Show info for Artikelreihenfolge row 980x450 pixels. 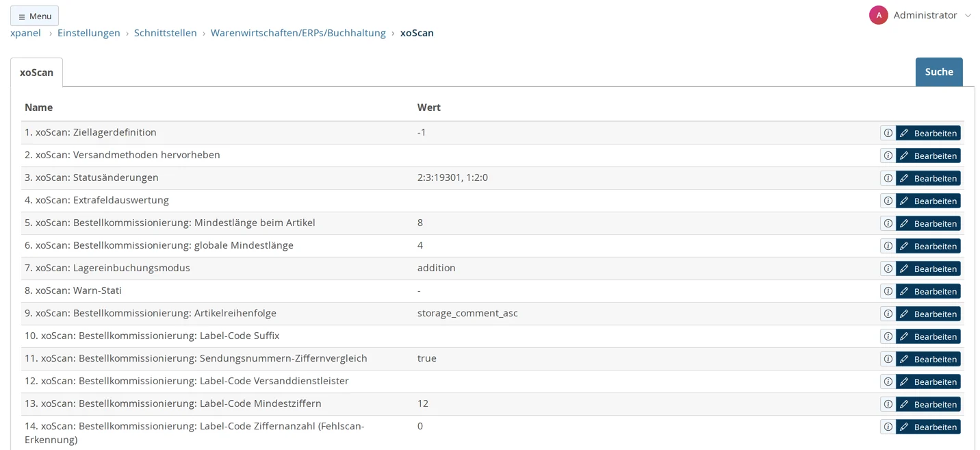[x=888, y=314]
